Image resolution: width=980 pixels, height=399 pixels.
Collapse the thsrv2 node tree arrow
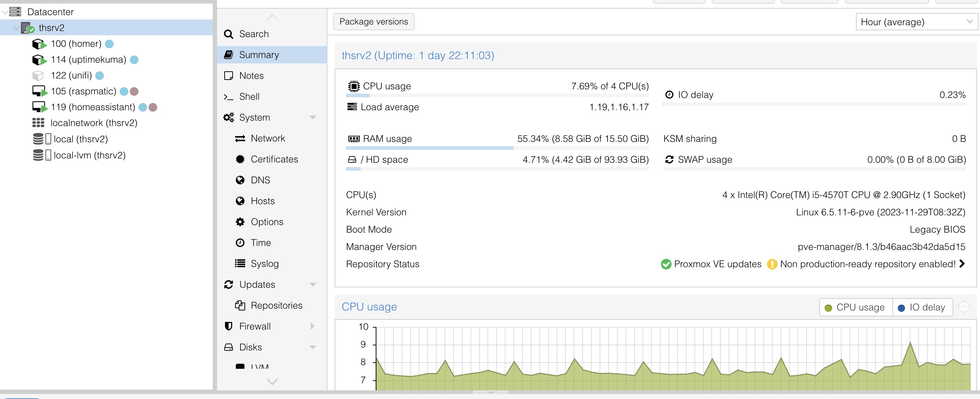pyautogui.click(x=16, y=28)
